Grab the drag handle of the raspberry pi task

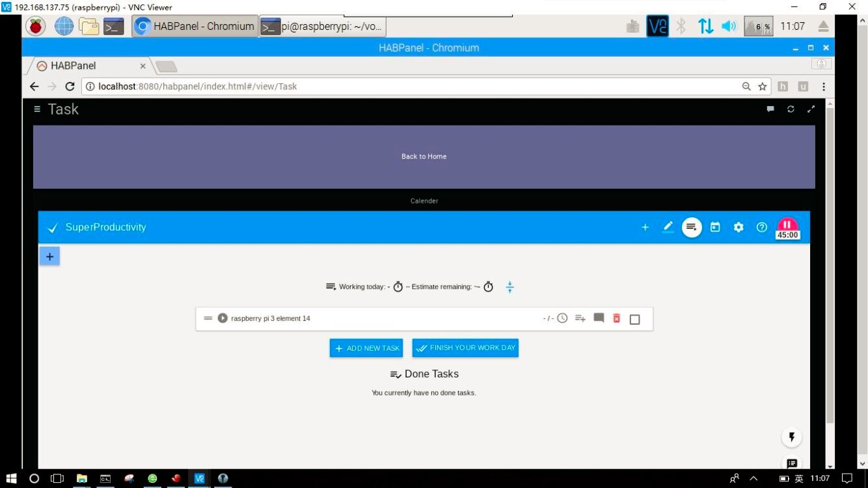[208, 318]
